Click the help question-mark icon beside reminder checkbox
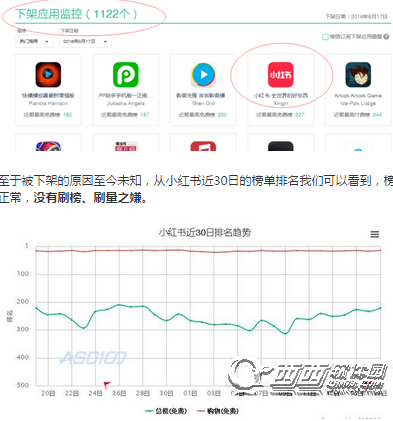393x421 pixels. click(386, 37)
